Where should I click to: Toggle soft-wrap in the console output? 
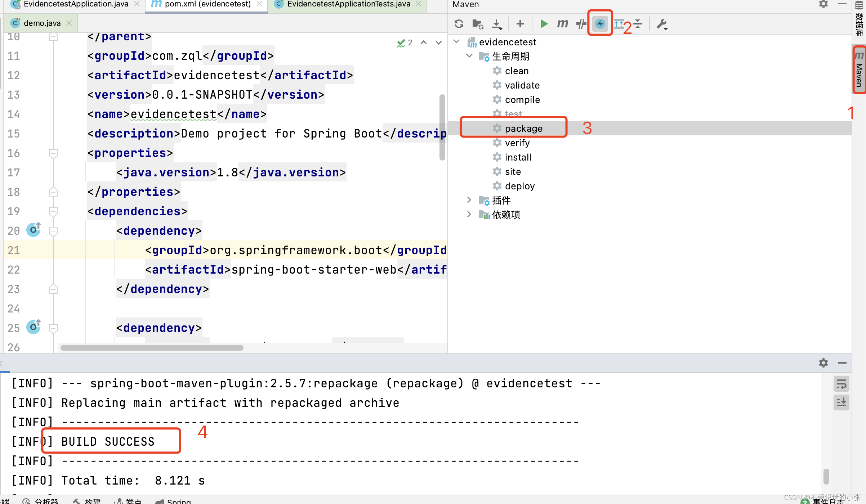click(x=841, y=384)
